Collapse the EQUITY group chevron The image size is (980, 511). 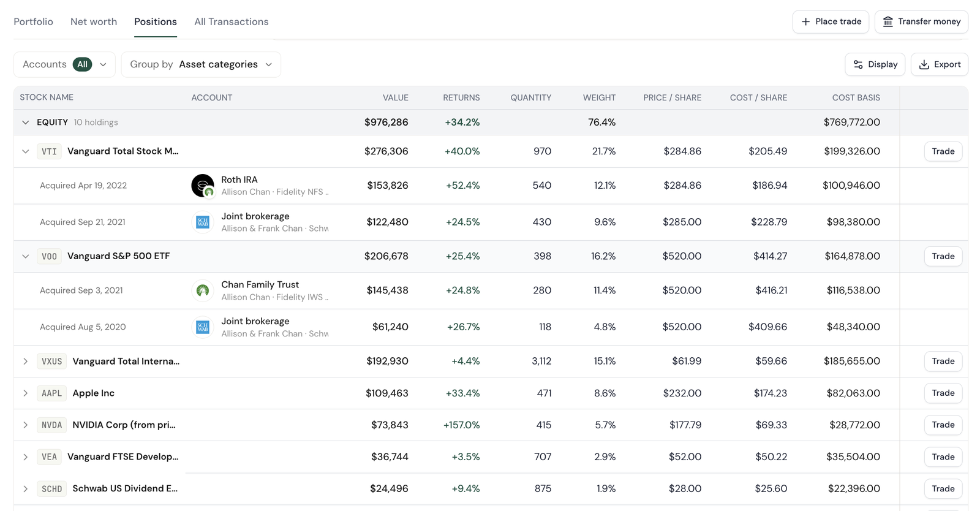pos(25,123)
